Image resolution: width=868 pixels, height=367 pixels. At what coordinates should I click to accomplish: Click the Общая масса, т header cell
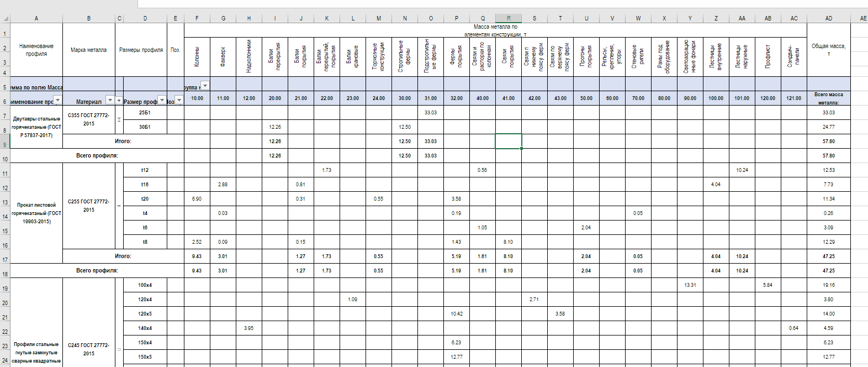[x=828, y=50]
